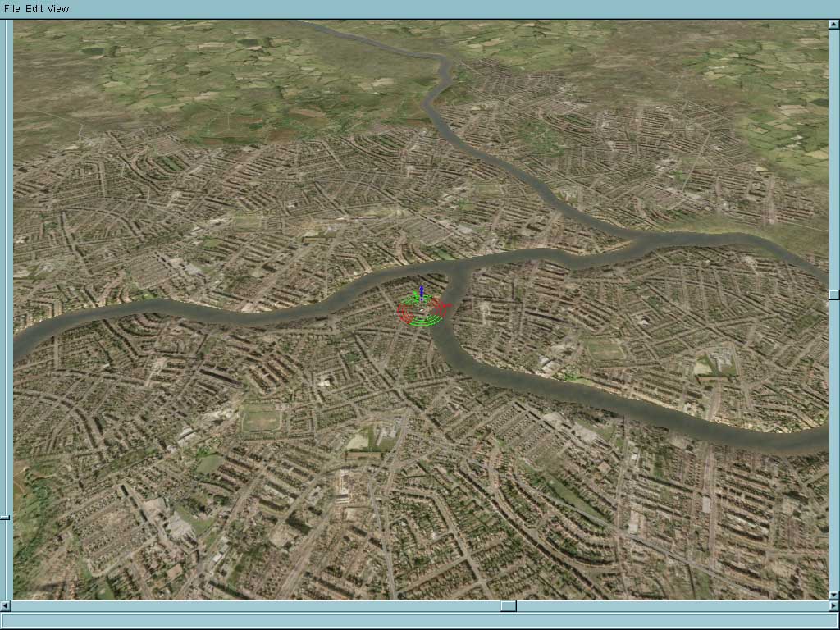Click the scroll-up arrow on the right scrollbar
This screenshot has width=840, height=630.
tap(834, 25)
